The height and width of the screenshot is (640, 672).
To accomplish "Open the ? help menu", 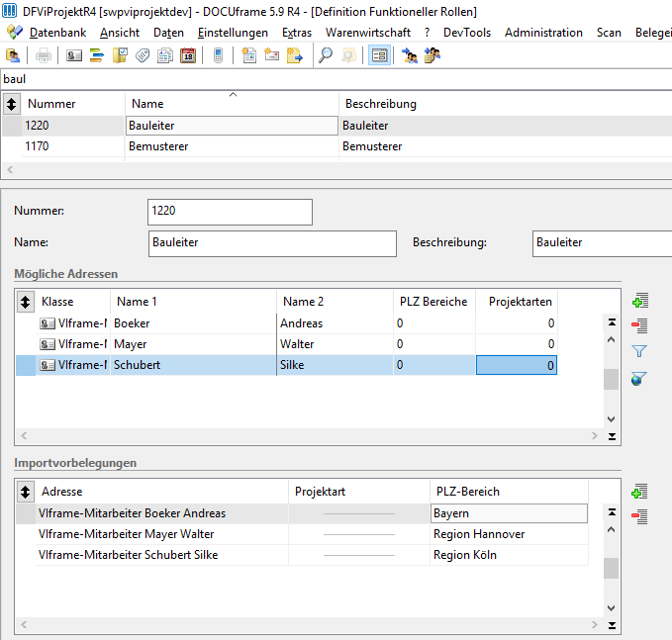I will (427, 33).
